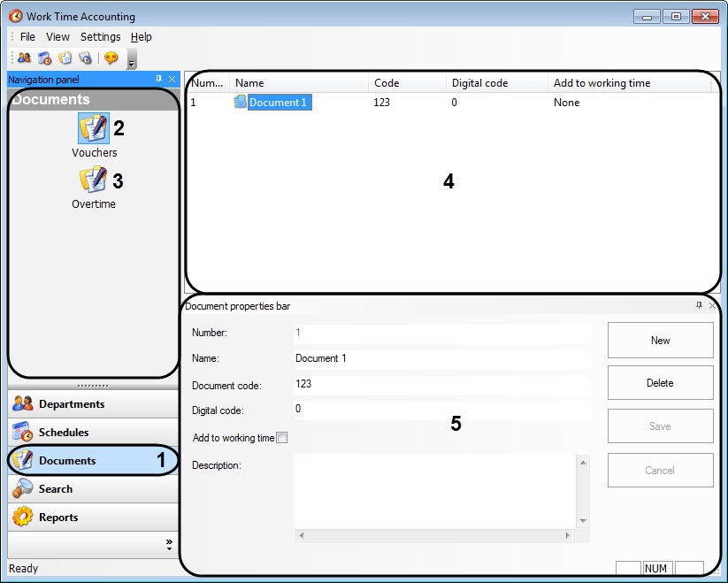This screenshot has width=728, height=583.
Task: Open the Settings menu
Action: (100, 37)
